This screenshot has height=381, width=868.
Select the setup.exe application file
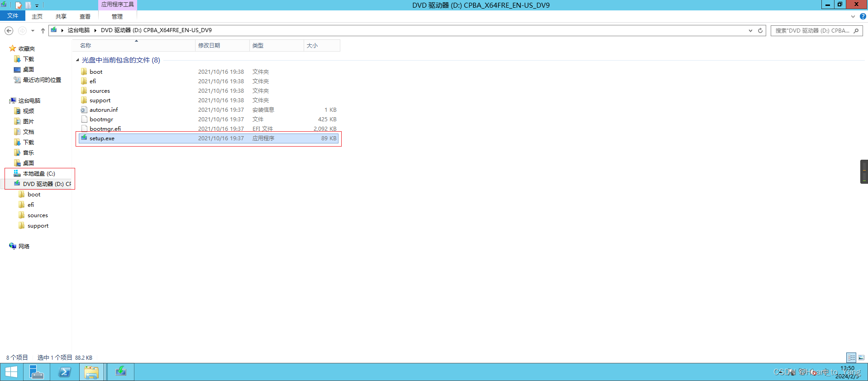(102, 138)
